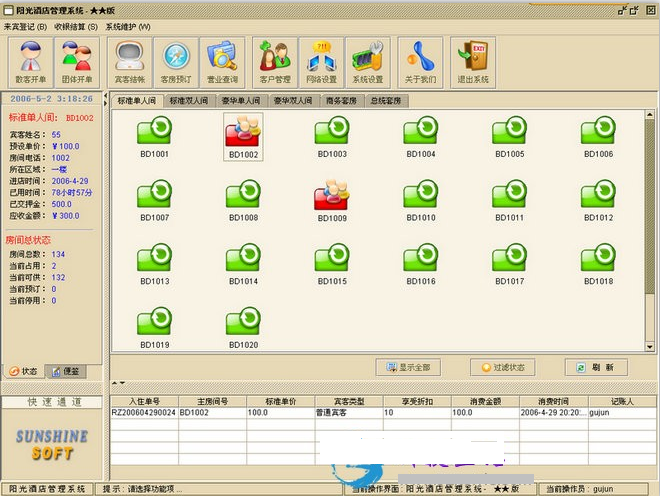Toggle the bottom grid splitter arrows
660x496 pixels.
(x=118, y=383)
